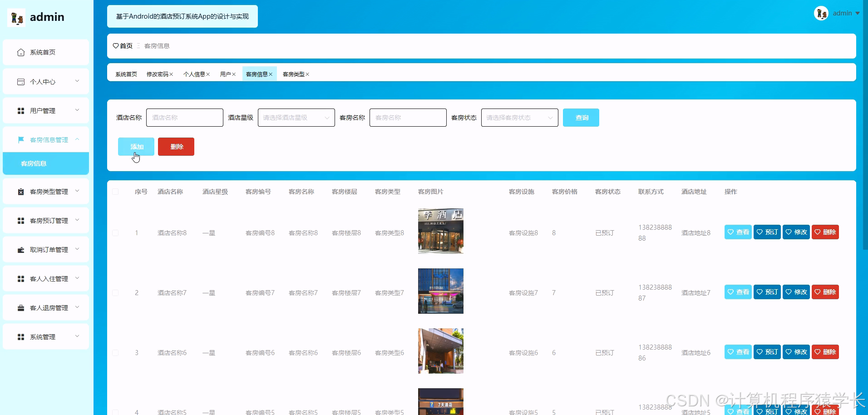This screenshot has height=415, width=868.
Task: Click 修改 for 酒店名称8 row
Action: pos(796,232)
